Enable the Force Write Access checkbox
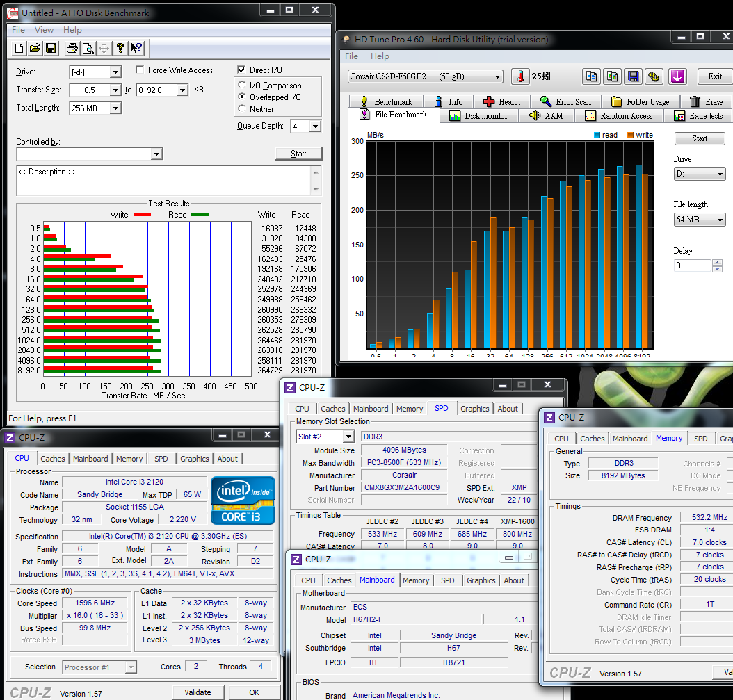The height and width of the screenshot is (700, 733). click(140, 70)
